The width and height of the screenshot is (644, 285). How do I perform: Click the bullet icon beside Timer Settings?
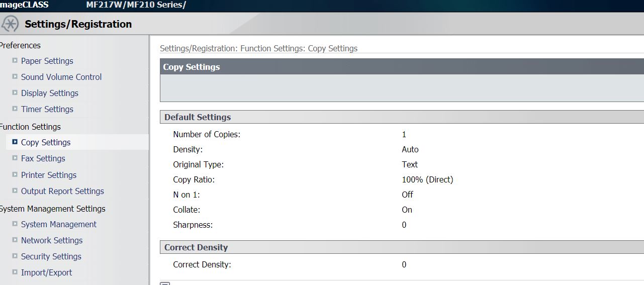click(x=15, y=109)
